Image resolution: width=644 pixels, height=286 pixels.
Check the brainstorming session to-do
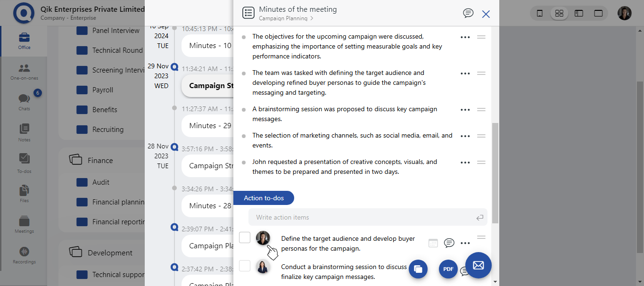click(245, 266)
